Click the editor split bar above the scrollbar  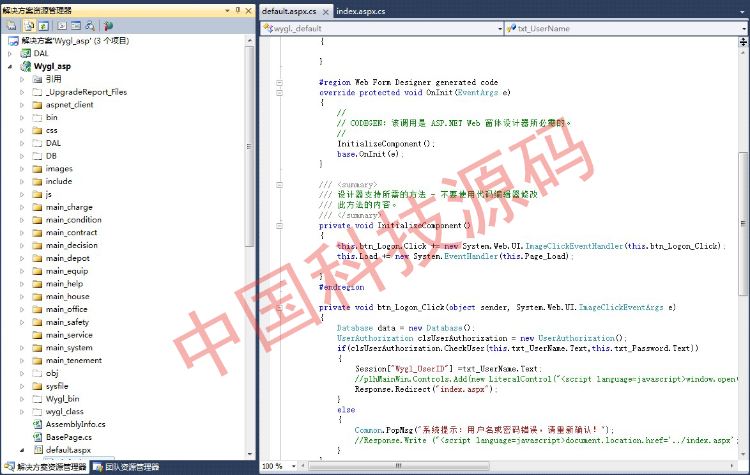[x=743, y=42]
